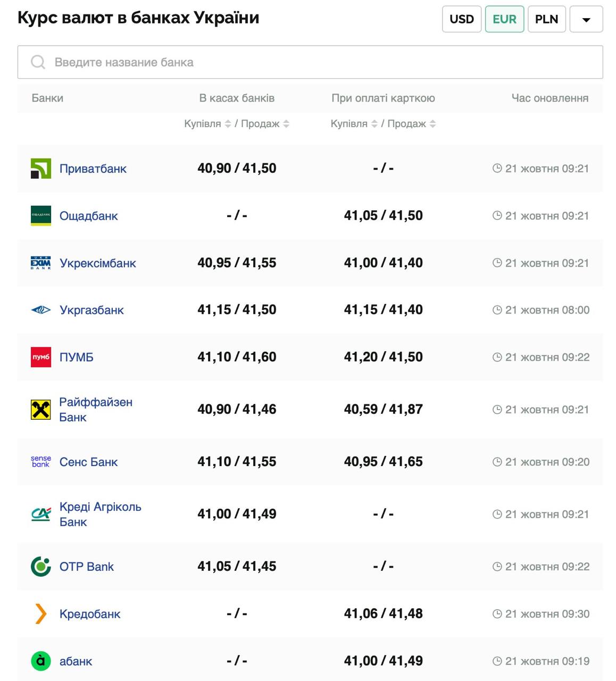The height and width of the screenshot is (681, 616).
Task: Click the Sense Bank logo
Action: 41,461
